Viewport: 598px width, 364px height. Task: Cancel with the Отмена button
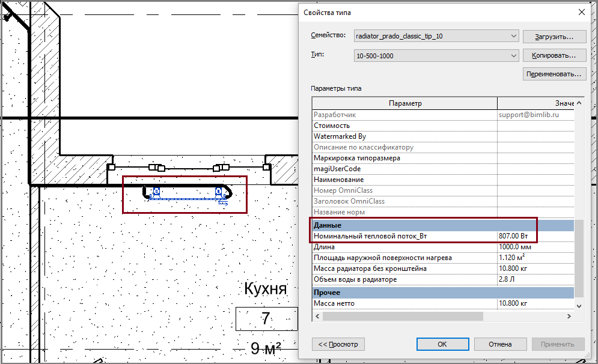(x=501, y=344)
